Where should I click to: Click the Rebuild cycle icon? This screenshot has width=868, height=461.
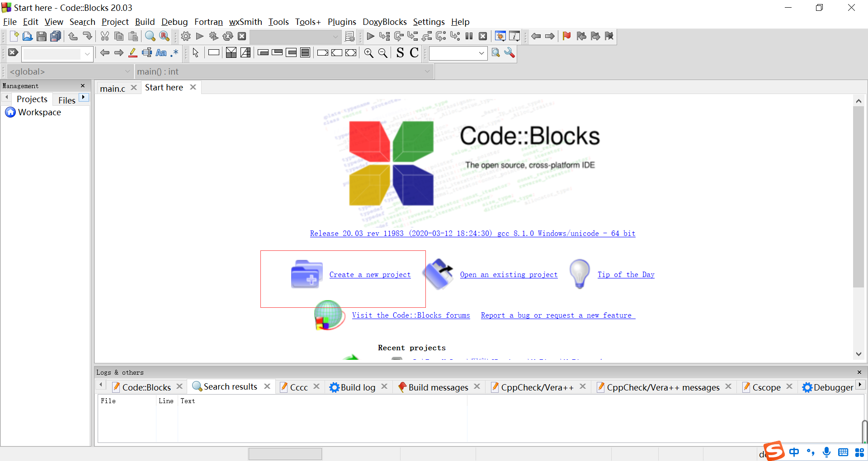[x=228, y=36]
